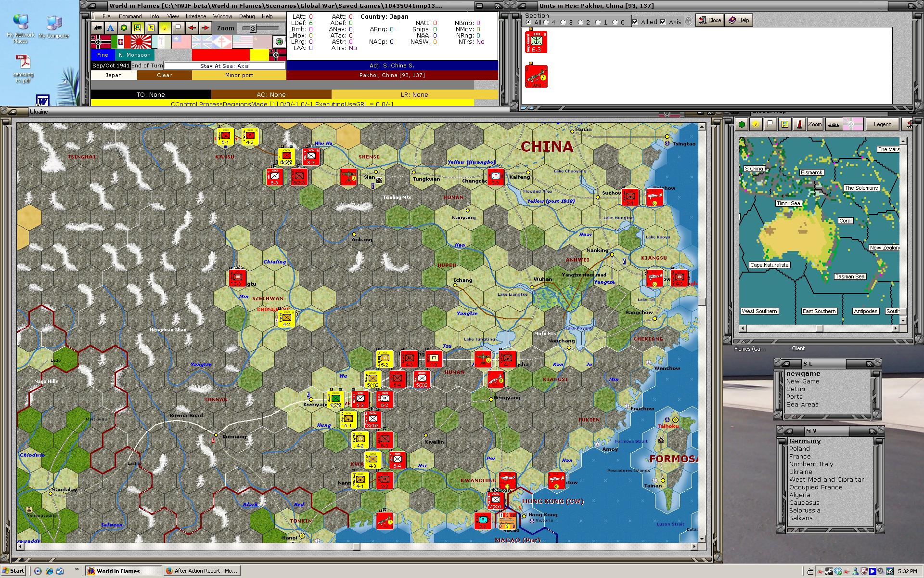Click the red marker icon in Global Map toolbar
Viewport: 924px width, 578px height.
[x=799, y=124]
